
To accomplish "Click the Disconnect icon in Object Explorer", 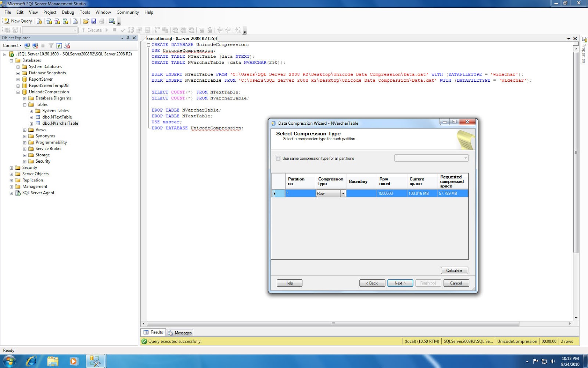I will [x=35, y=46].
